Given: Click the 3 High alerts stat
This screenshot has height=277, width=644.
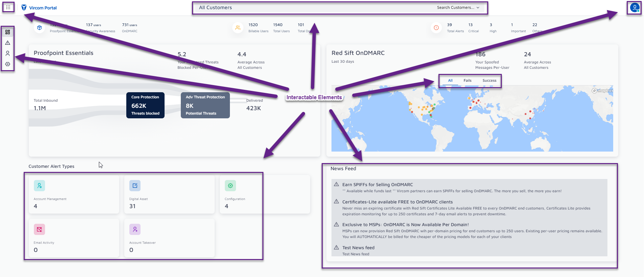Looking at the screenshot, I should (x=493, y=28).
